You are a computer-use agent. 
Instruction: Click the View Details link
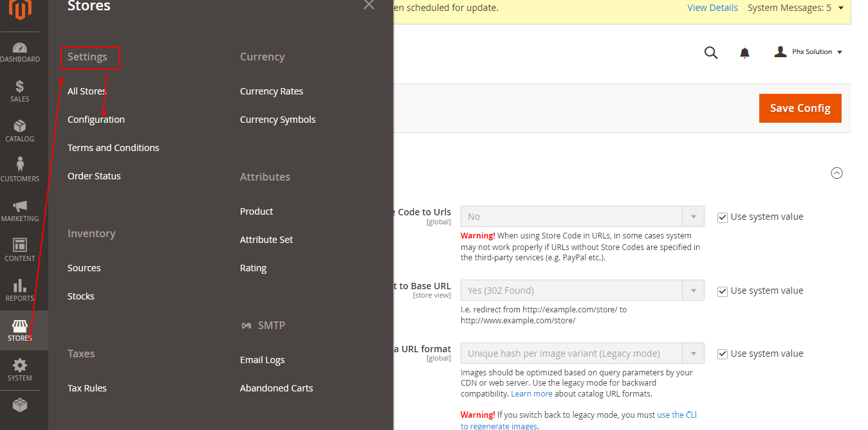click(x=712, y=8)
